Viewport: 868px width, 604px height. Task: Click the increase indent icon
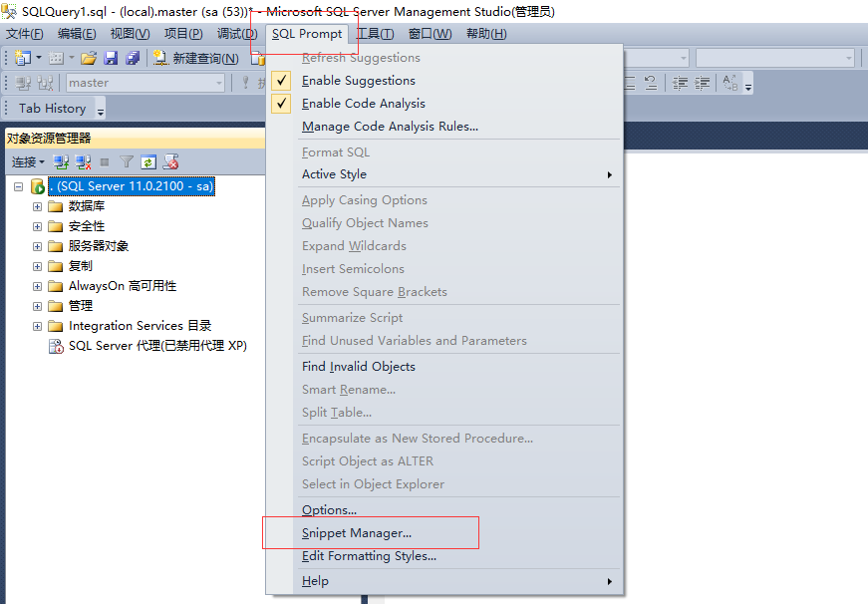click(702, 83)
